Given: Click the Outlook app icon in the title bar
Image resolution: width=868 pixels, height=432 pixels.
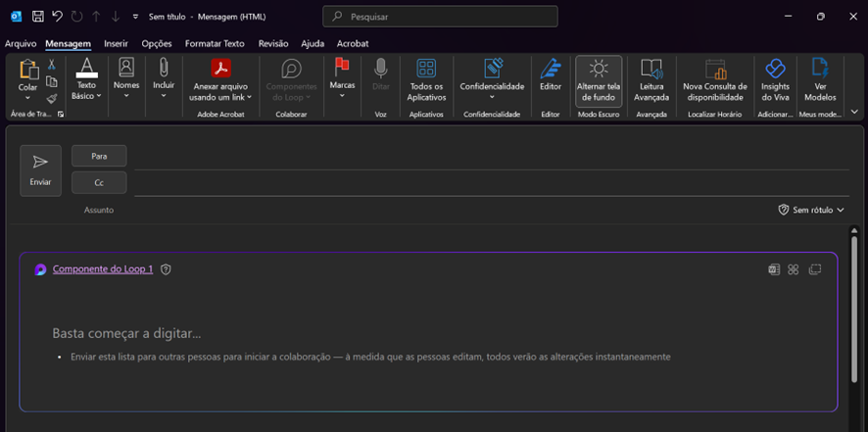Looking at the screenshot, I should click(16, 17).
